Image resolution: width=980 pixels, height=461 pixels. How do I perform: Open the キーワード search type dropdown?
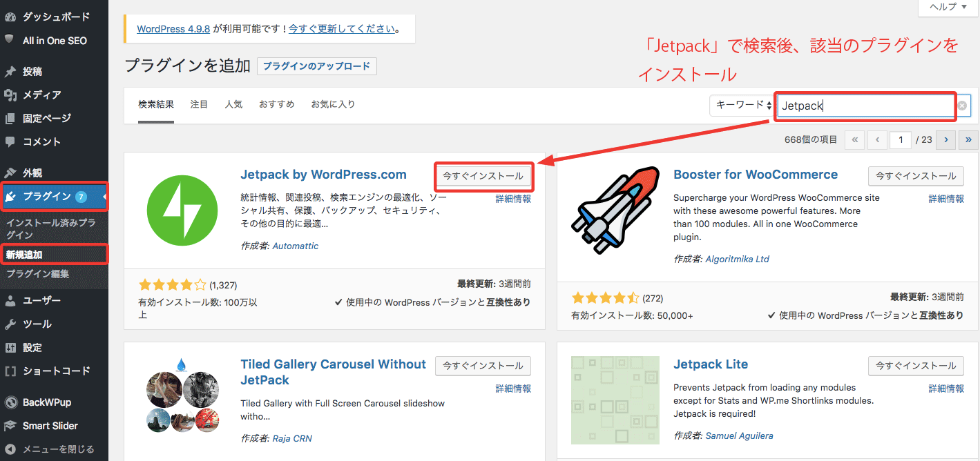click(x=743, y=106)
